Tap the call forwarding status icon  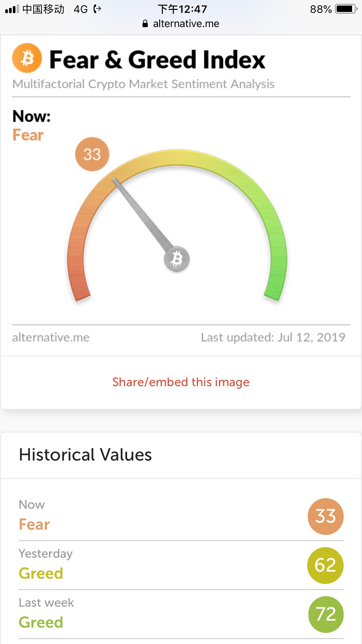[x=97, y=9]
